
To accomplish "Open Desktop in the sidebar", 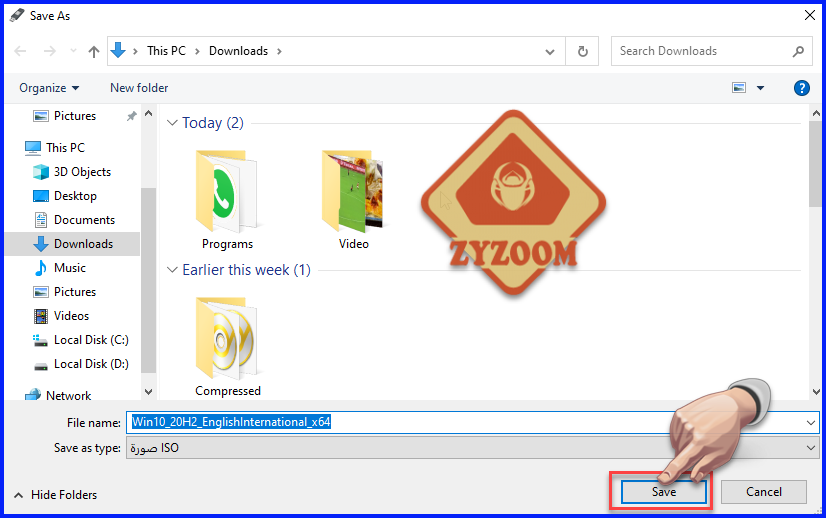I will point(75,196).
